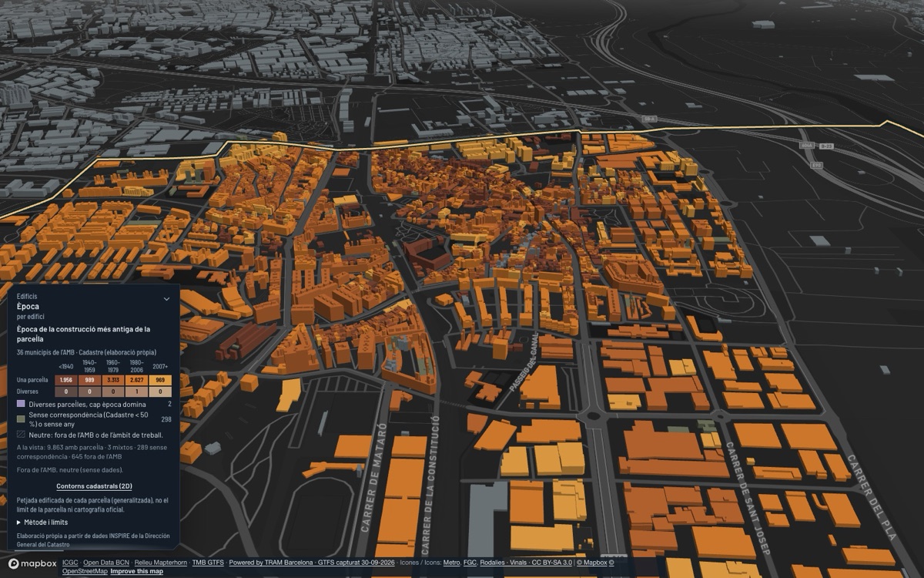Select the 1960-1979 swatch showing 3.313
The height and width of the screenshot is (578, 924).
click(x=112, y=380)
